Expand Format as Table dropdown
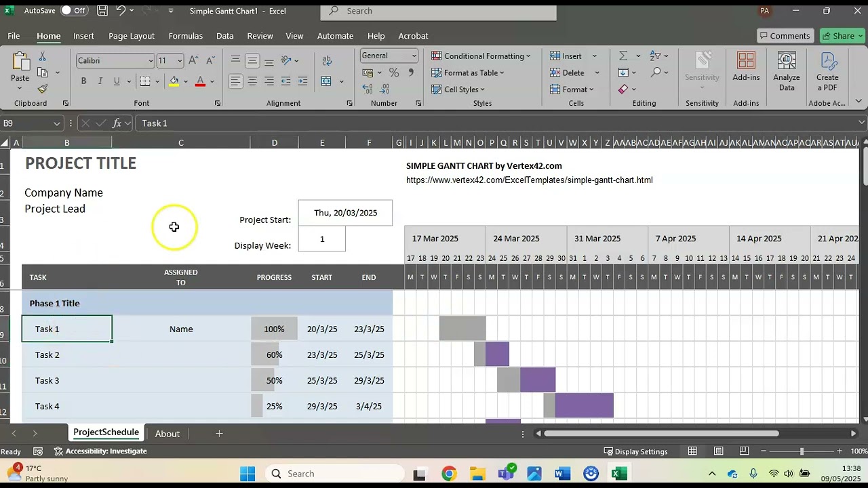868x488 pixels. click(x=502, y=73)
